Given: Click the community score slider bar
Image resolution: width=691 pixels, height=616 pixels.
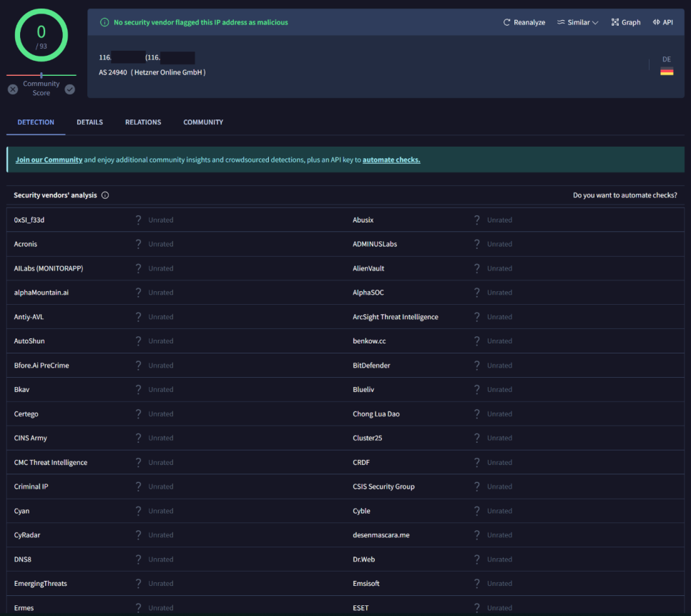Looking at the screenshot, I should point(41,75).
